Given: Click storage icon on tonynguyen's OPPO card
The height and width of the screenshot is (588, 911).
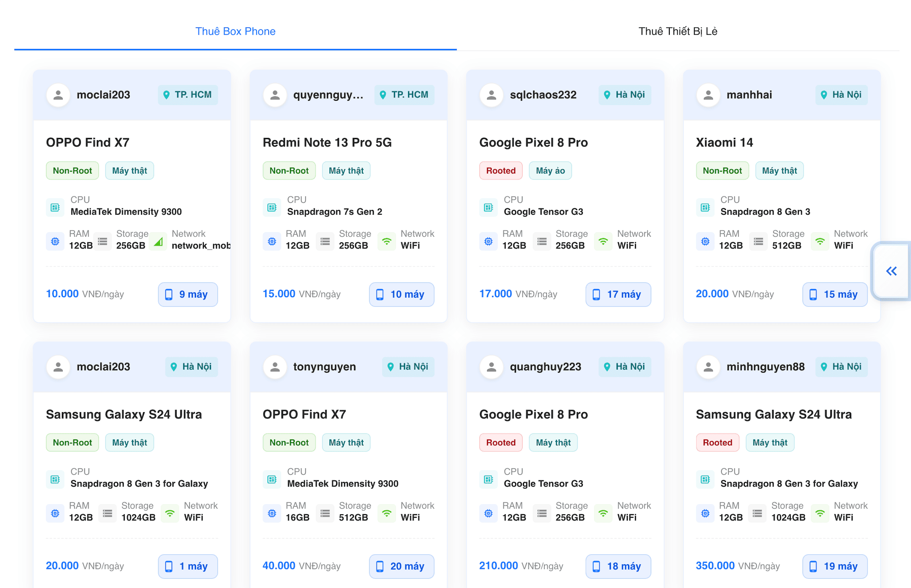Looking at the screenshot, I should 325,513.
